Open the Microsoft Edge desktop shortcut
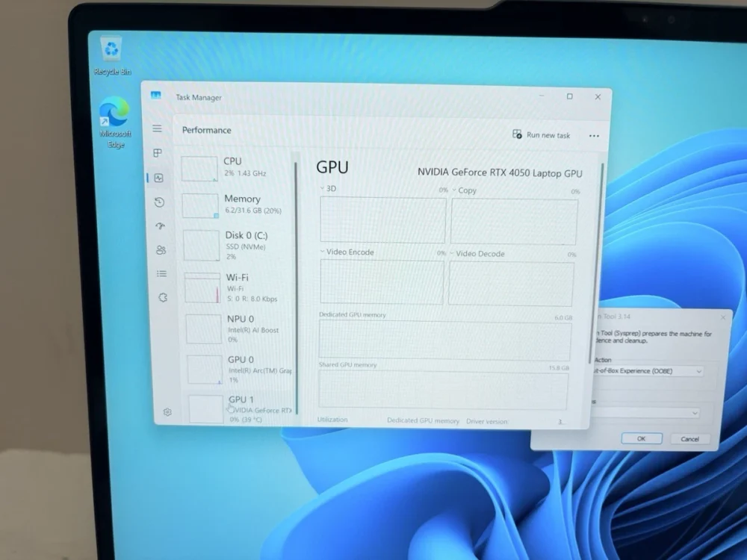Viewport: 747px width, 560px height. point(115,122)
